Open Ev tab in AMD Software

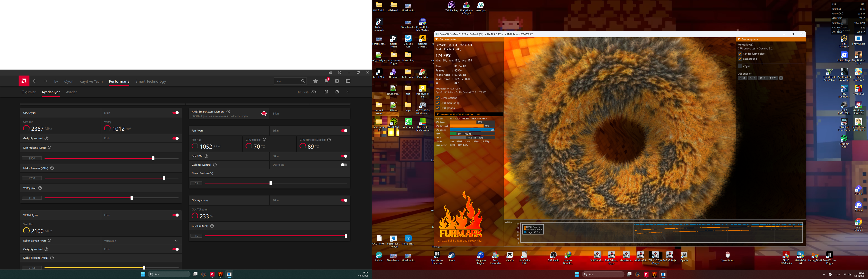coord(56,81)
